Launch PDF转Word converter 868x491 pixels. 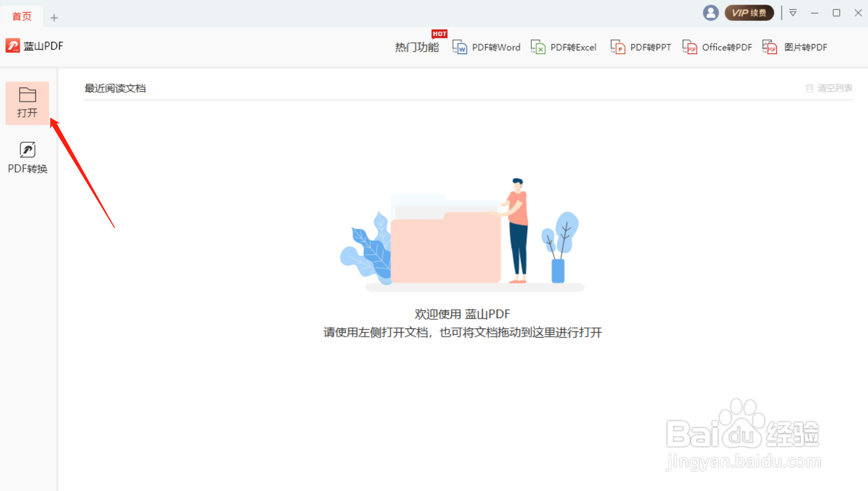click(x=486, y=48)
